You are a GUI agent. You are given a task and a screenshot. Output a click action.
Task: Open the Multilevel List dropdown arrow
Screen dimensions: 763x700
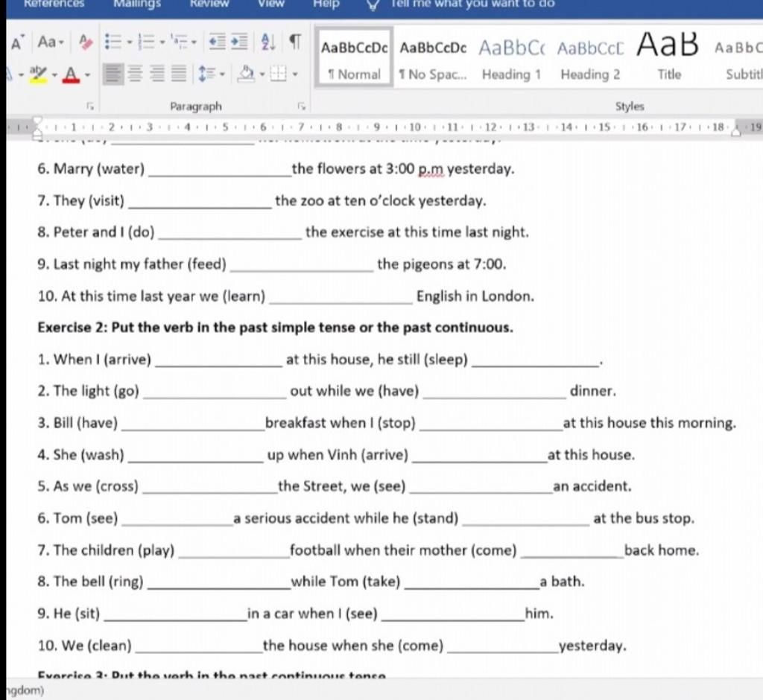coord(194,42)
